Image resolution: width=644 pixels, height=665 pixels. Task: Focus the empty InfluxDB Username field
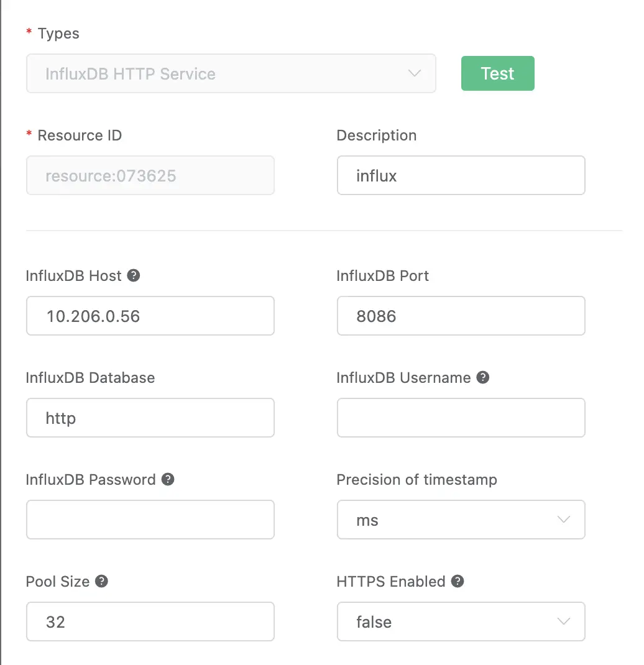(461, 418)
